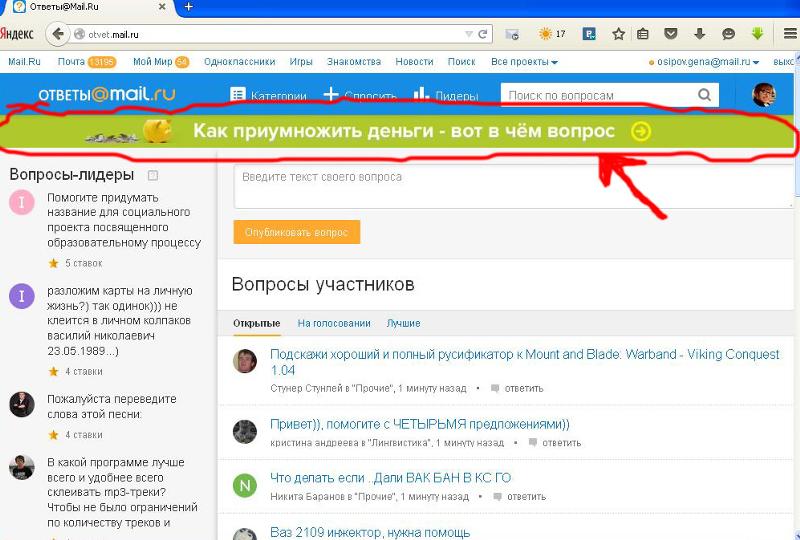Go to Одноклассники link

tap(239, 62)
